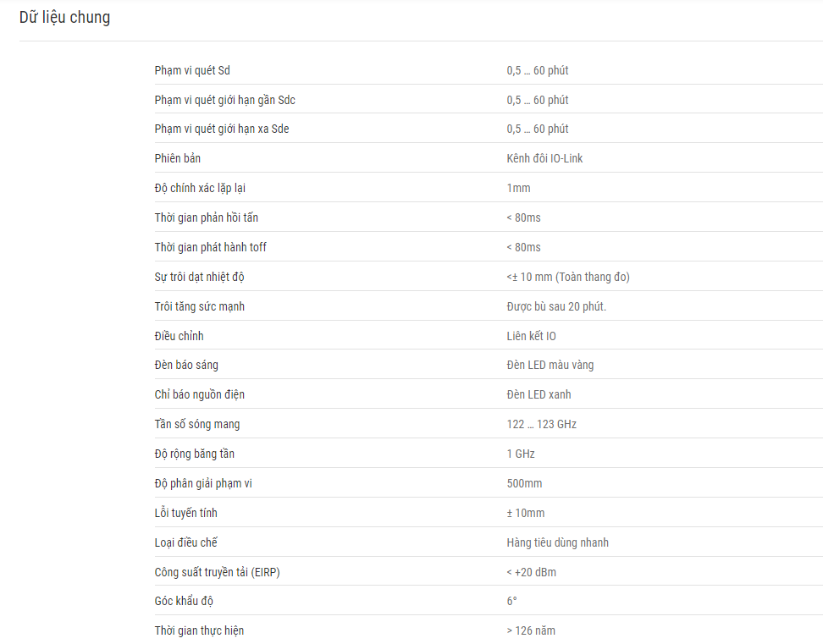Select the 'Lỗi tuyến tính' row label
The width and height of the screenshot is (823, 644).
click(185, 513)
